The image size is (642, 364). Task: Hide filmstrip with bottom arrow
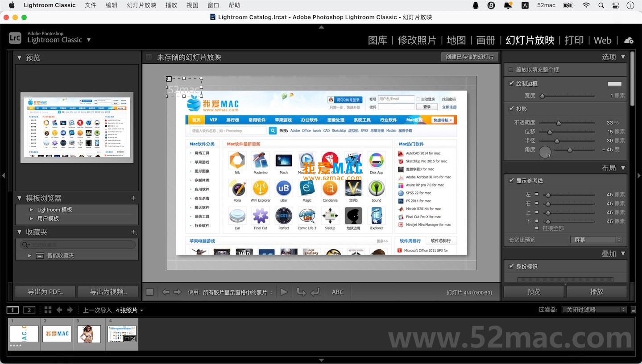(x=321, y=360)
